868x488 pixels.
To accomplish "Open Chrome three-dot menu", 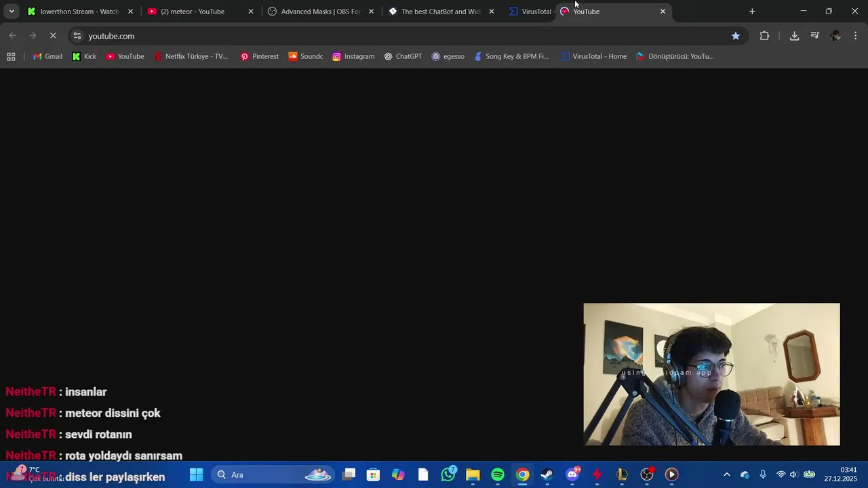I will (855, 36).
